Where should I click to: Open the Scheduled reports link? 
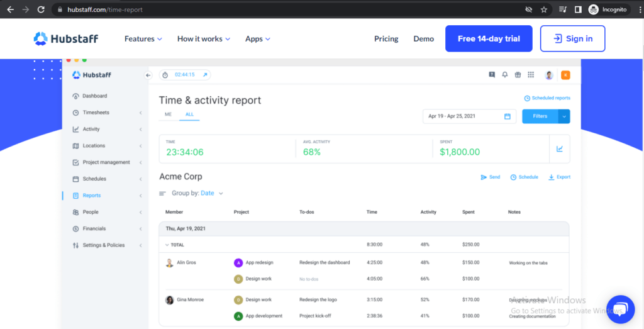548,98
